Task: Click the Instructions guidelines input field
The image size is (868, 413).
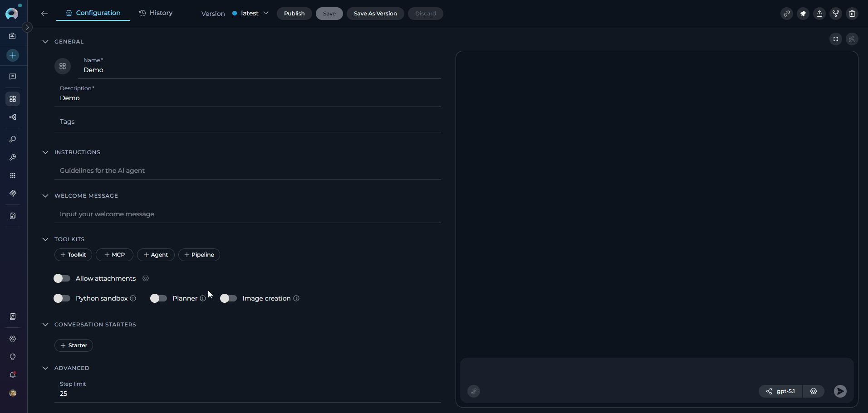Action: (x=247, y=170)
